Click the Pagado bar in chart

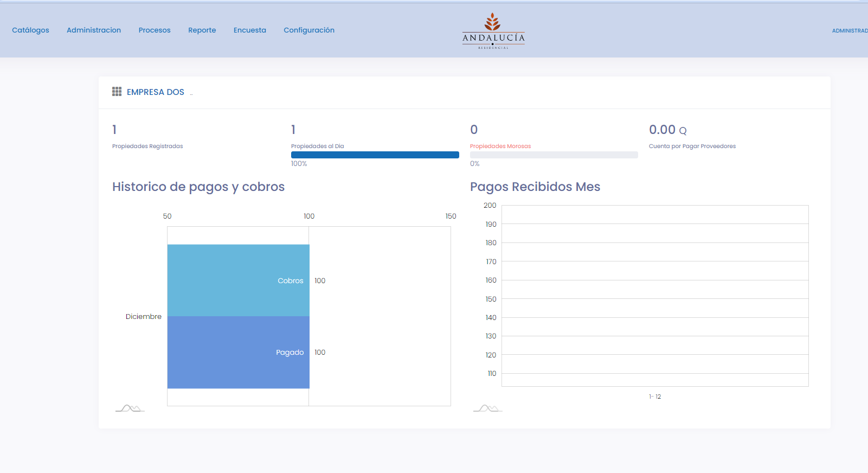[239, 353]
